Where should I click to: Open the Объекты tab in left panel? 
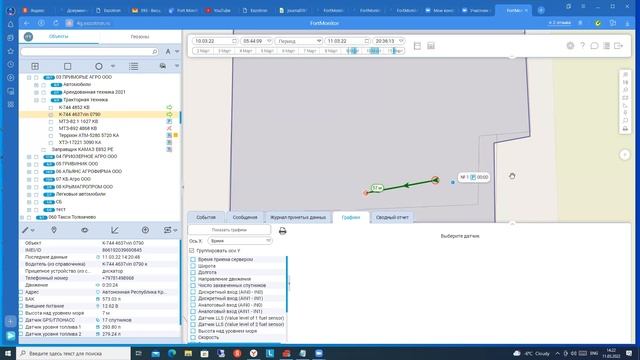[x=59, y=36]
